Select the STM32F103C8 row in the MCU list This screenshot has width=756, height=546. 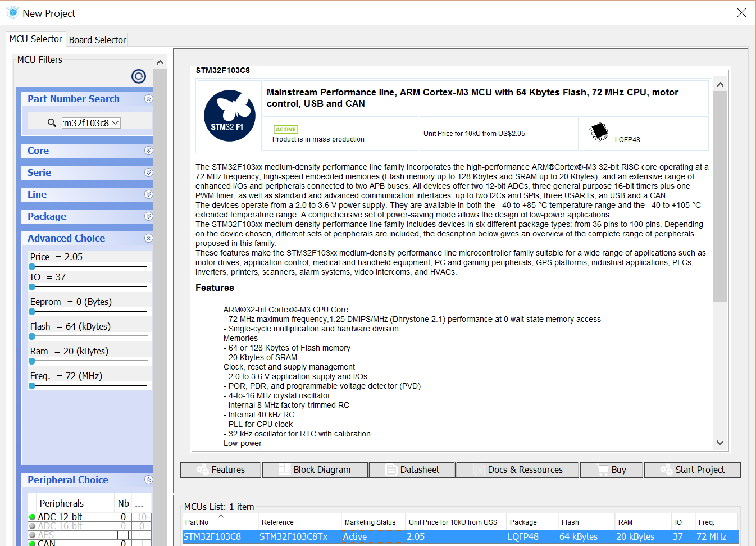(461, 536)
